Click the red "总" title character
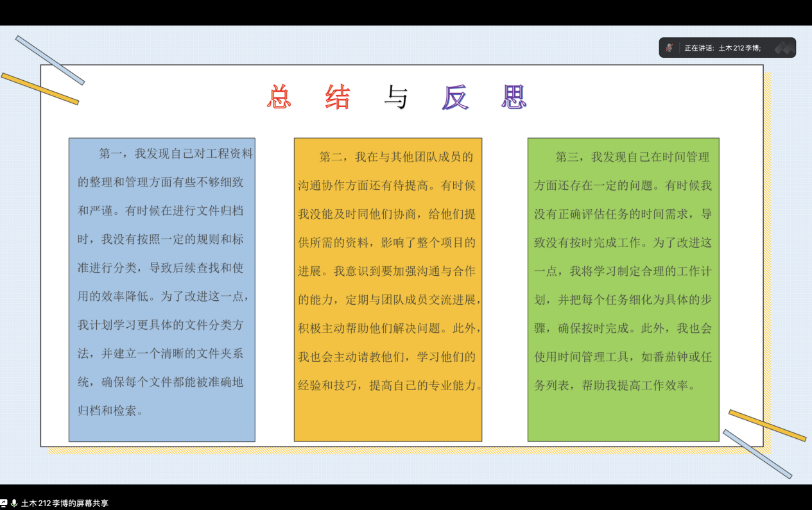The height and width of the screenshot is (510, 812). pyautogui.click(x=279, y=98)
